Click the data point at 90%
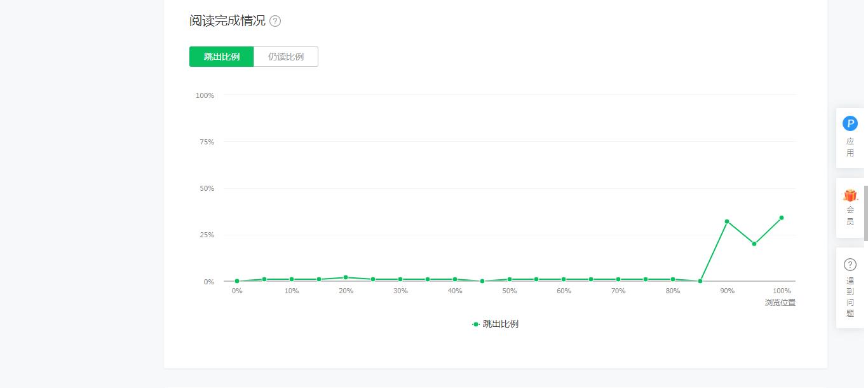 (x=727, y=221)
